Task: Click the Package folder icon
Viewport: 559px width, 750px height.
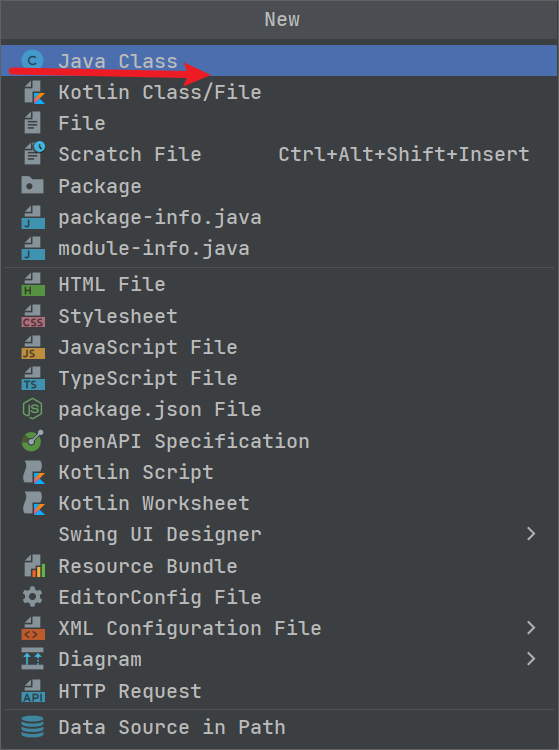Action: [33, 186]
